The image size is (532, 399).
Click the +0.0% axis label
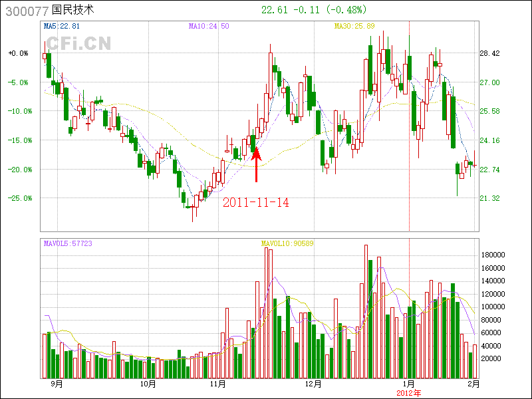pyautogui.click(x=19, y=54)
